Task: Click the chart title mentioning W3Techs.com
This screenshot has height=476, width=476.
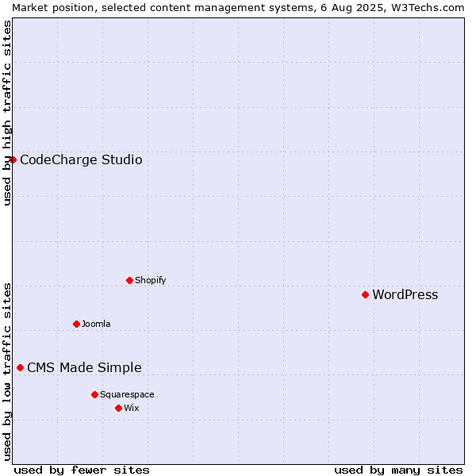Action: 238,8
